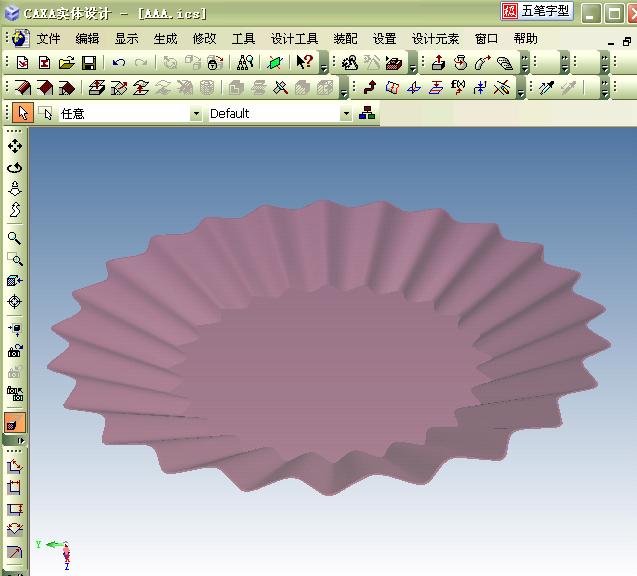Toggle the highlighted perspective view button
The height and width of the screenshot is (576, 637).
pos(15,422)
